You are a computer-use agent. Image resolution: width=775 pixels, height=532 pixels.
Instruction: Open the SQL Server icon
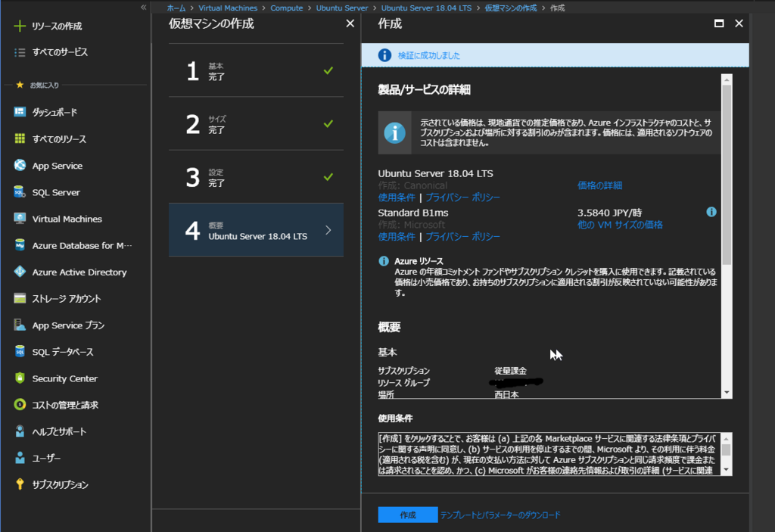pyautogui.click(x=19, y=191)
